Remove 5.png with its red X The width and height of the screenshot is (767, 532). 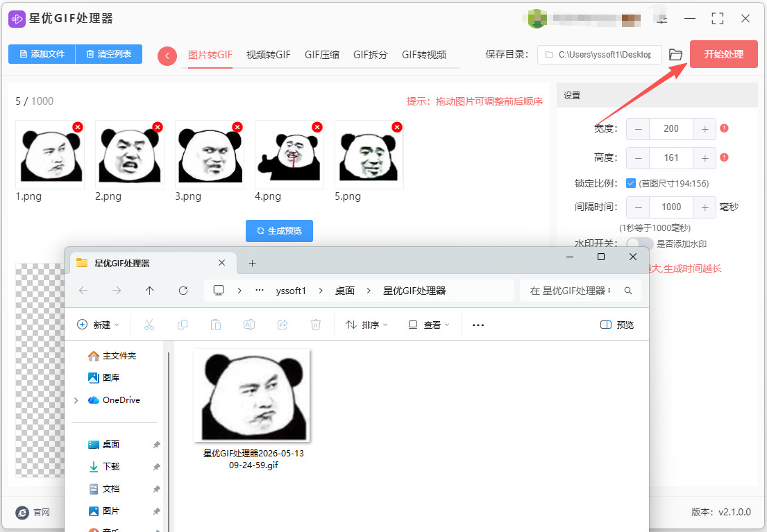click(397, 127)
